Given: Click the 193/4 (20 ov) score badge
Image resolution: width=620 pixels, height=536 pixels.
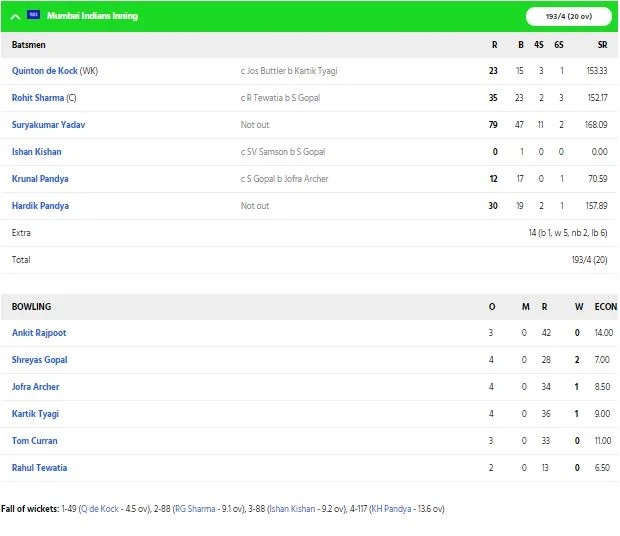Looking at the screenshot, I should (569, 17).
